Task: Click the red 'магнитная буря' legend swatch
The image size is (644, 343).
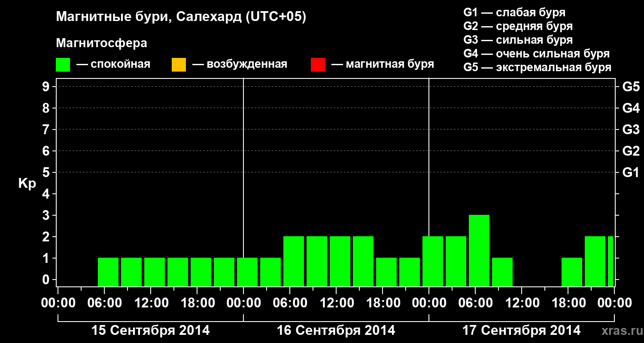Action: click(x=318, y=65)
